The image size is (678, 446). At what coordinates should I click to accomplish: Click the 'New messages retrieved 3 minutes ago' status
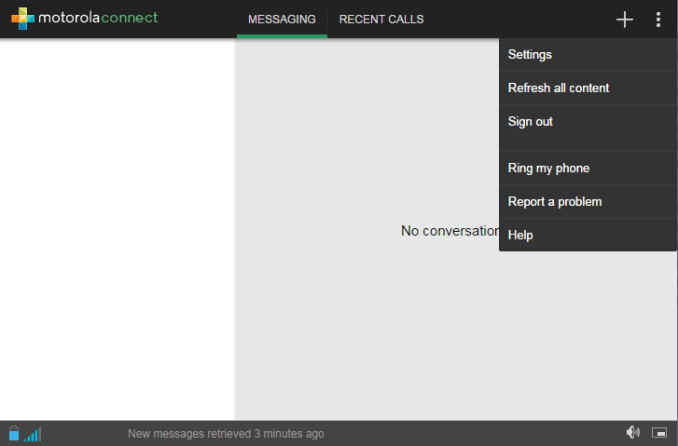coord(226,433)
